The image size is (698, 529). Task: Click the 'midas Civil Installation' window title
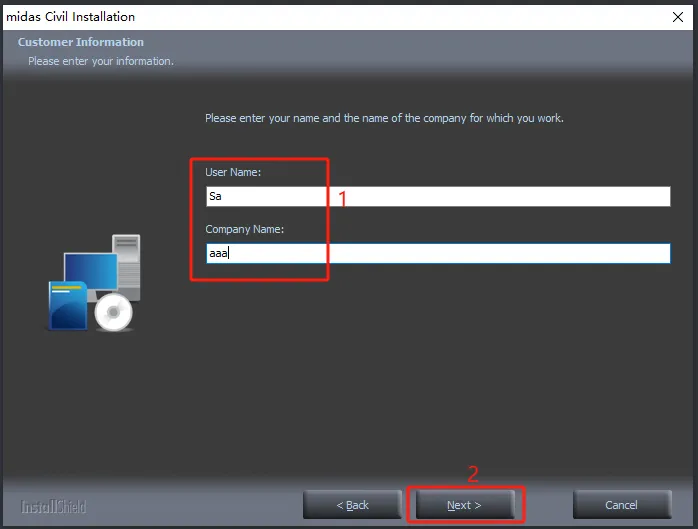[x=70, y=17]
